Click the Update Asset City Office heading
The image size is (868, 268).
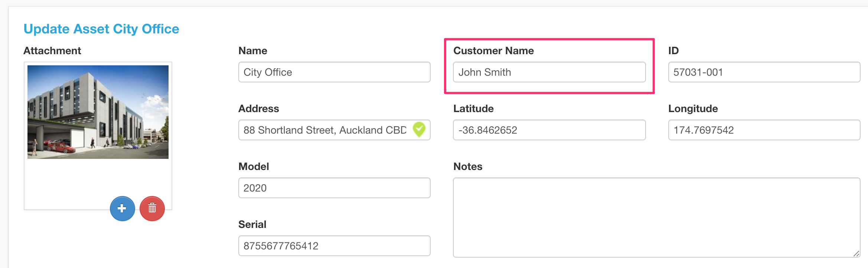pos(101,29)
